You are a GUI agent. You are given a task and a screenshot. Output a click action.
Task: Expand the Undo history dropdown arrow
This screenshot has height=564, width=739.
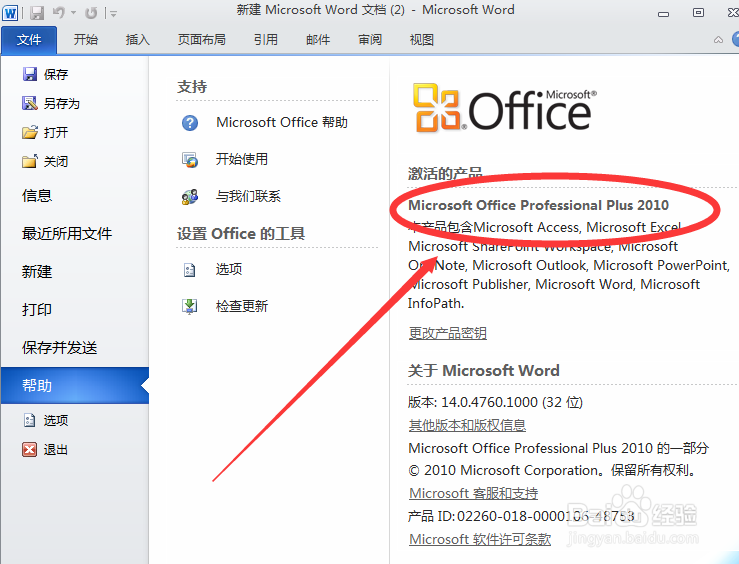pos(74,14)
